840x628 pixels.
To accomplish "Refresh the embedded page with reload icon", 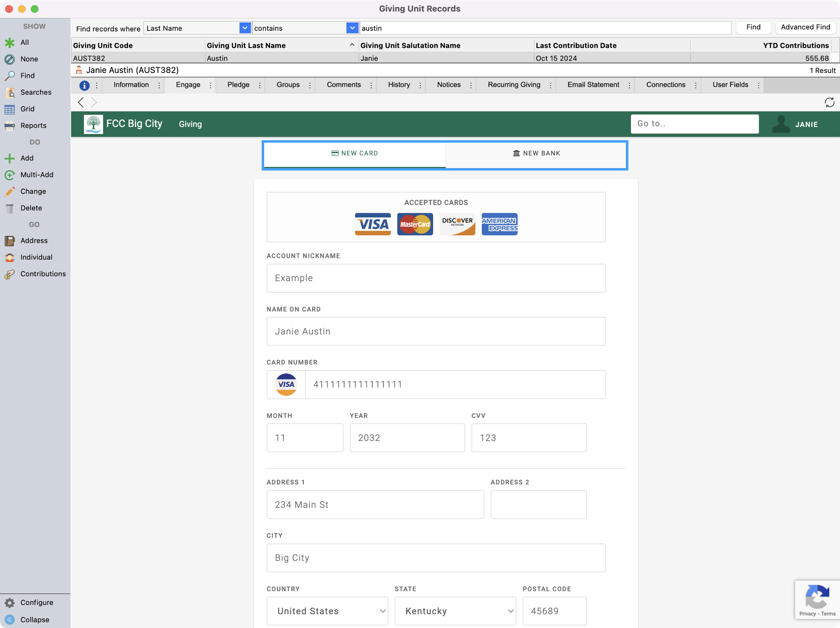I will click(829, 102).
